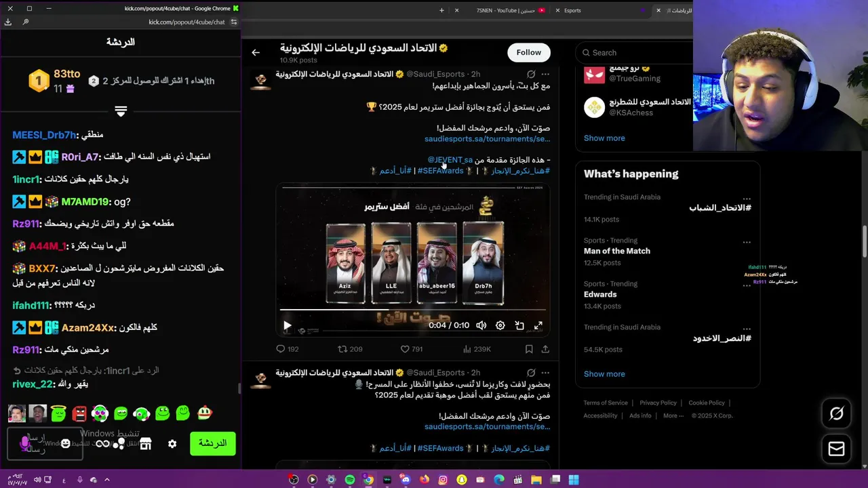Viewport: 868px width, 488px height.
Task: Open Spotify from taskbar
Action: coord(349,480)
